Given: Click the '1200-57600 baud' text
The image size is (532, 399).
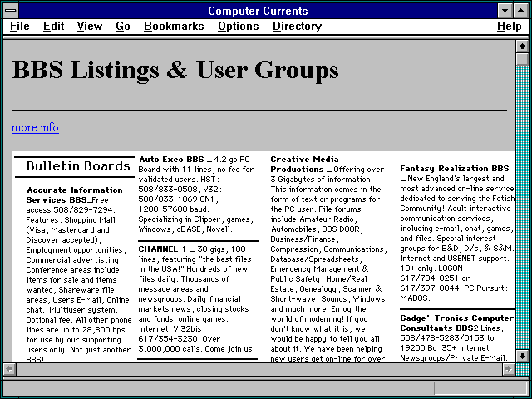Looking at the screenshot, I should (174, 209).
